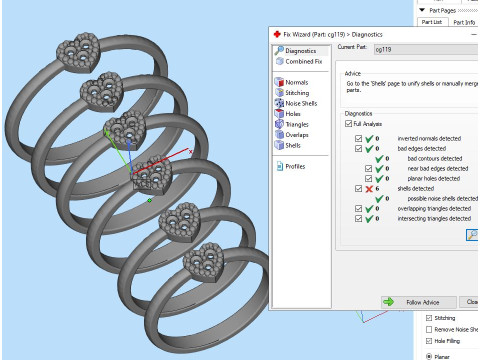
Task: Click the advice text about Shells page
Action: [412, 87]
